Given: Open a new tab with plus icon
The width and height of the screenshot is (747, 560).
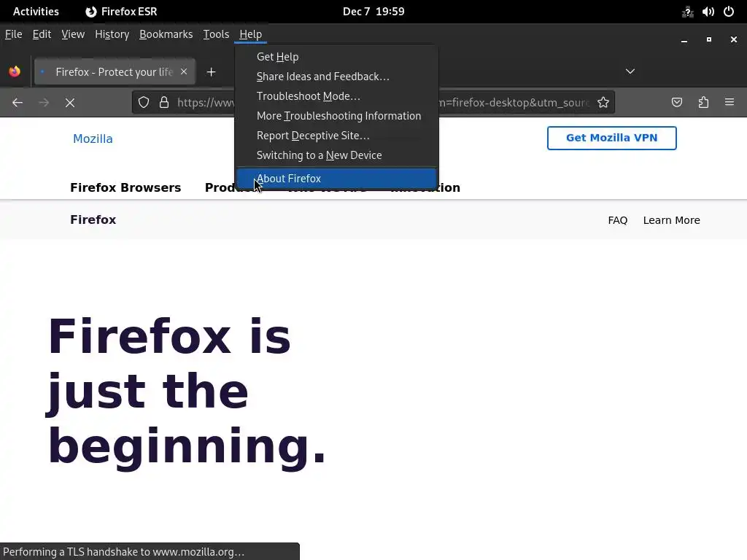Looking at the screenshot, I should [211, 72].
